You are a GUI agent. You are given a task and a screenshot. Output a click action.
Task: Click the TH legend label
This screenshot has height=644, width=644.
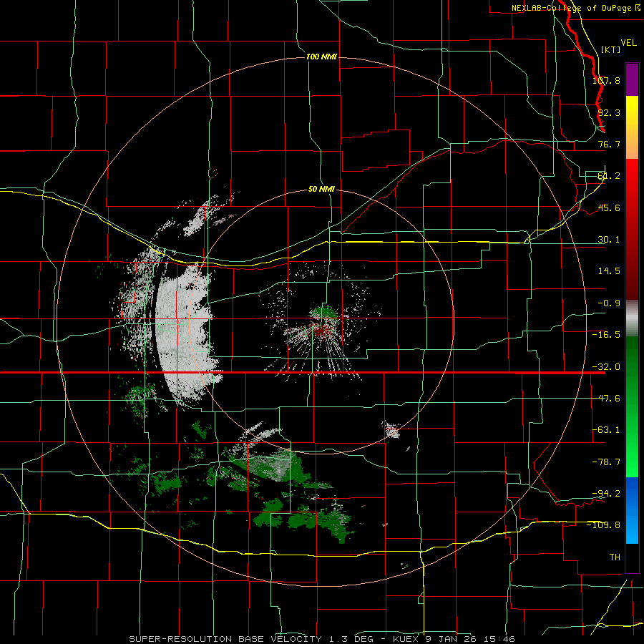coord(615,557)
